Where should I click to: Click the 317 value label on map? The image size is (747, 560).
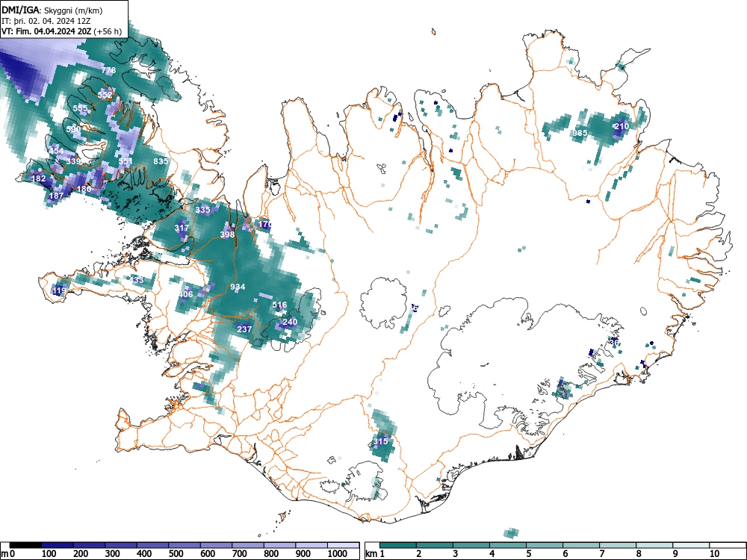[x=182, y=228]
